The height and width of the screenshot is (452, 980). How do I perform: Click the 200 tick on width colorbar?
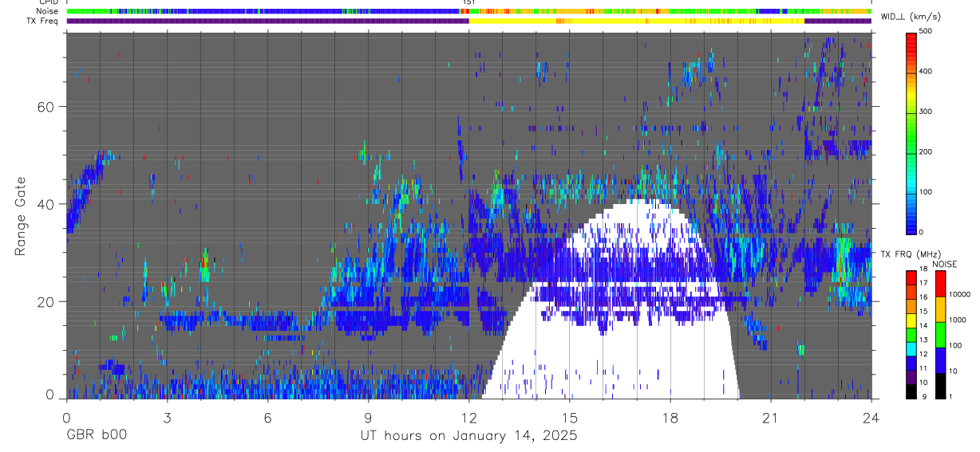pyautogui.click(x=926, y=151)
